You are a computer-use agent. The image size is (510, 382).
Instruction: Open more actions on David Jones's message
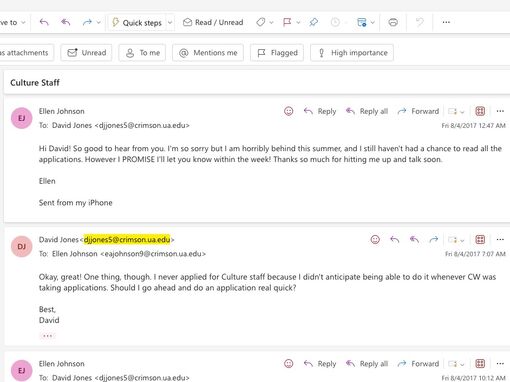tap(500, 239)
